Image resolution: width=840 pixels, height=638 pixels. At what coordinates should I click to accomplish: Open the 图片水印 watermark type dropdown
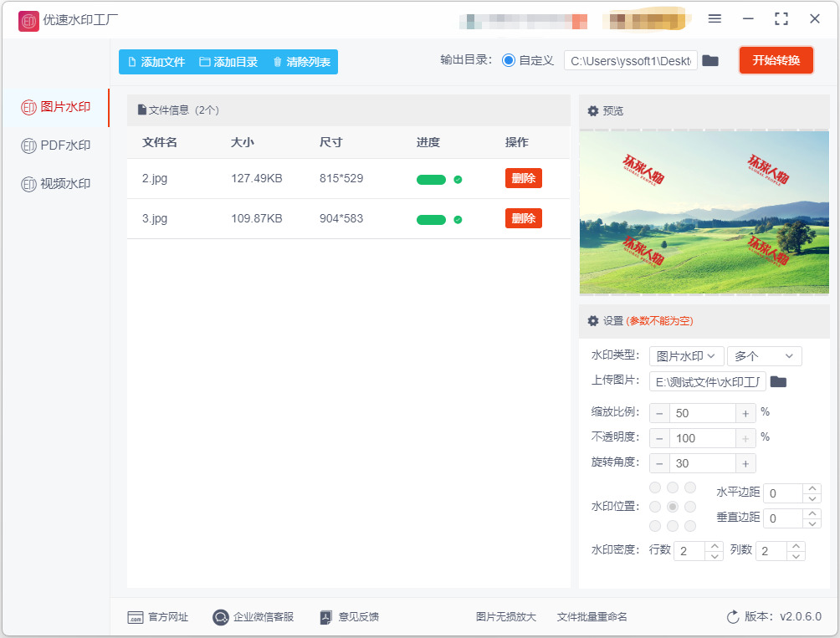(x=686, y=356)
